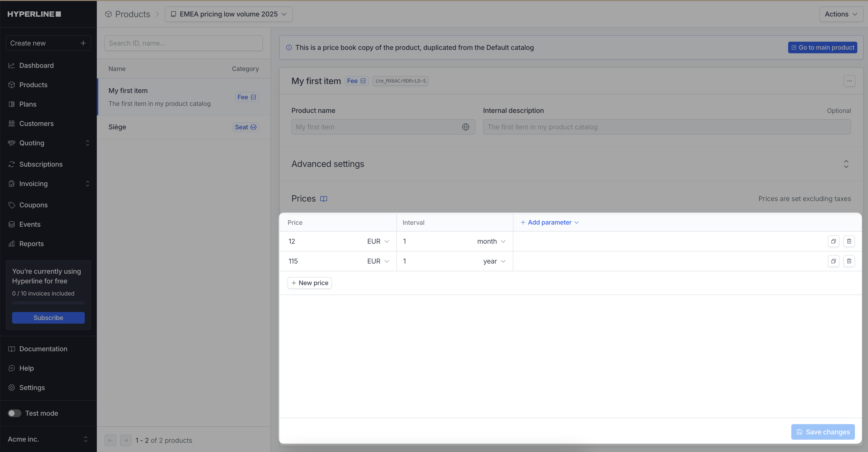The image size is (868, 452).
Task: Expand the Quoting submenu chevron
Action: pyautogui.click(x=88, y=143)
